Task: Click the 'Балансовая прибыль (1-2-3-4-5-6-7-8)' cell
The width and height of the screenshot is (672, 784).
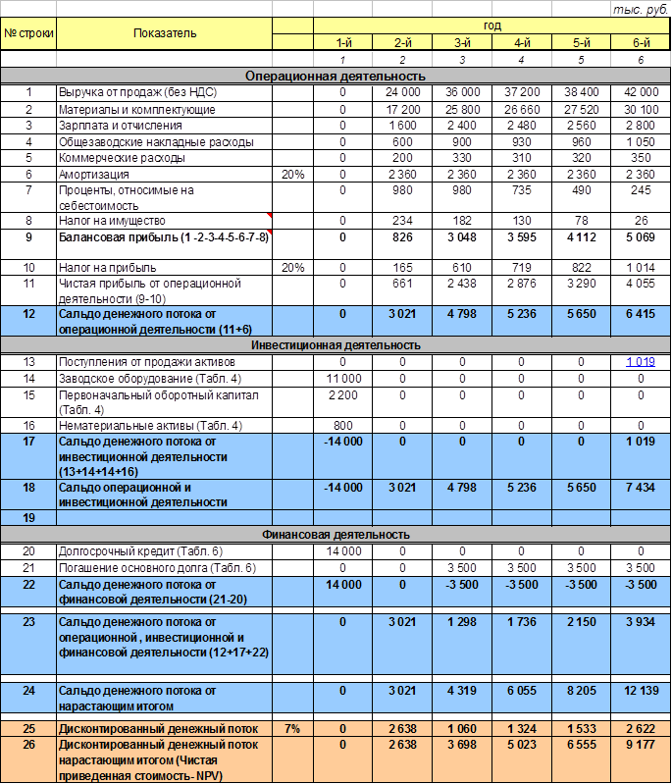Action: click(164, 244)
